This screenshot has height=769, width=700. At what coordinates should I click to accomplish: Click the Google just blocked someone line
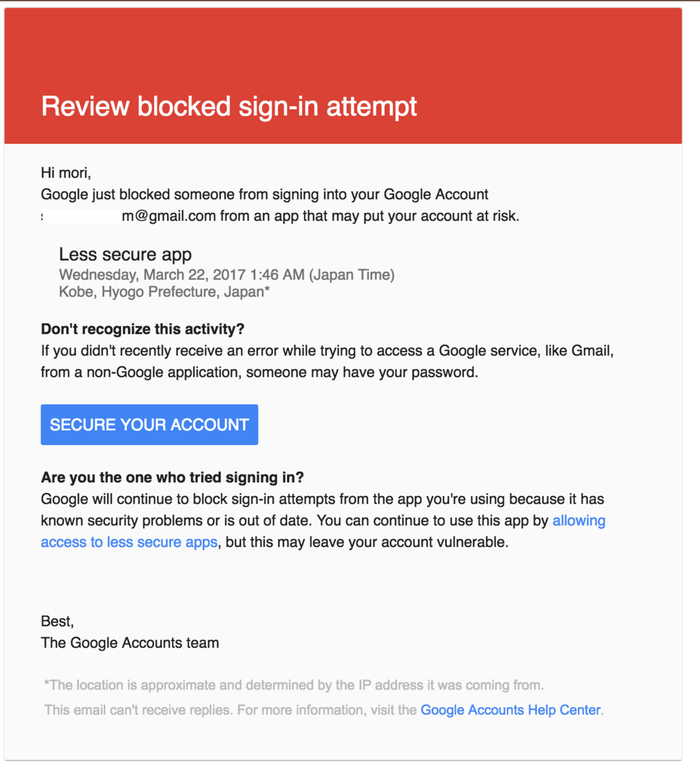265,194
